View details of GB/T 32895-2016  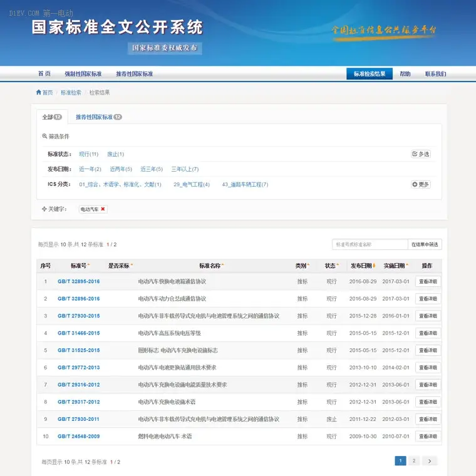click(428, 281)
